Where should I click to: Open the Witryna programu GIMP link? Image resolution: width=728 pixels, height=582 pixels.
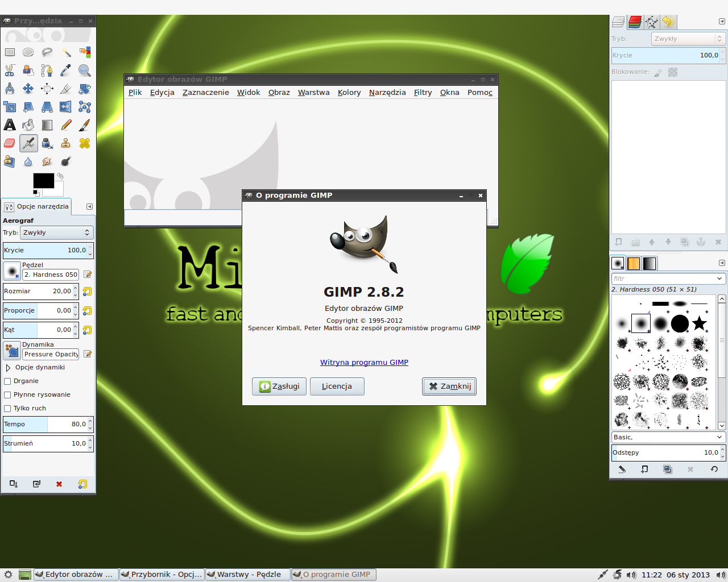point(364,363)
